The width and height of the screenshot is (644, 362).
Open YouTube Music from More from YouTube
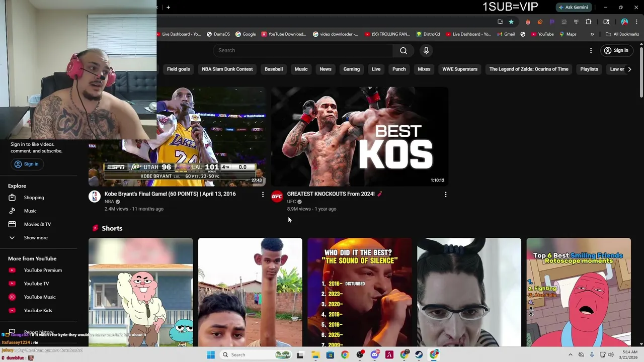click(x=40, y=297)
